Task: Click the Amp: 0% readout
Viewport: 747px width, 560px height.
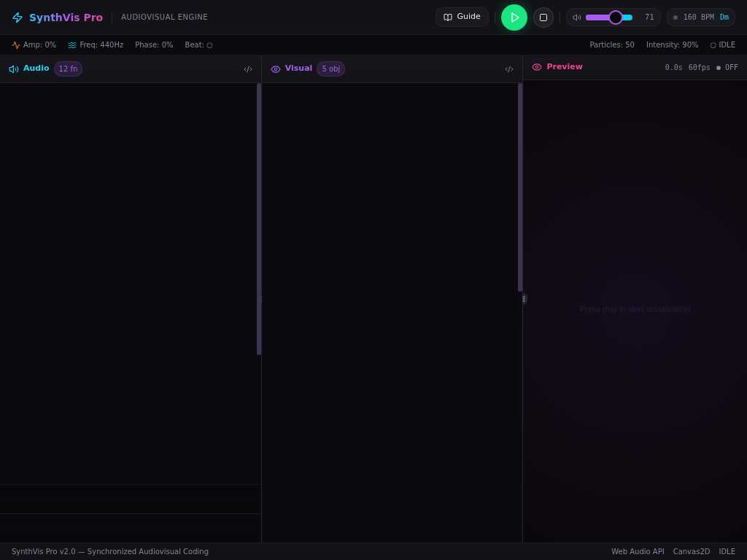Action: pos(39,44)
